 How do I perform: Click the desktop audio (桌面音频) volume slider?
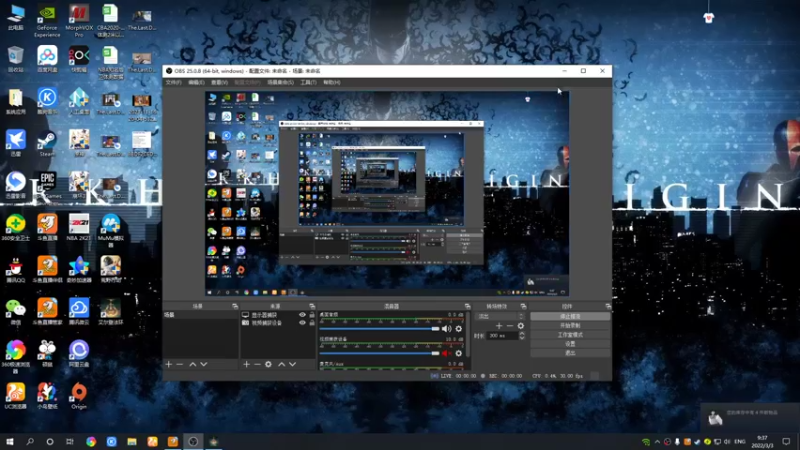pyautogui.click(x=379, y=329)
